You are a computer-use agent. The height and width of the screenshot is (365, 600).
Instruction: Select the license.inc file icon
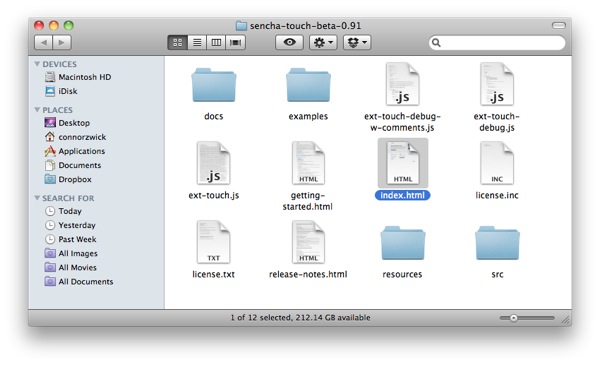pos(497,163)
